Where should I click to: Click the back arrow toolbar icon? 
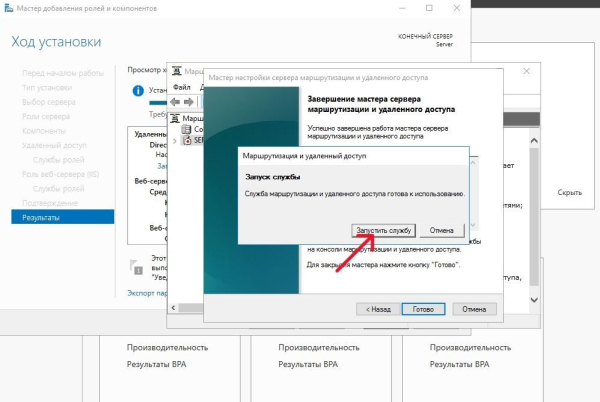click(x=175, y=102)
